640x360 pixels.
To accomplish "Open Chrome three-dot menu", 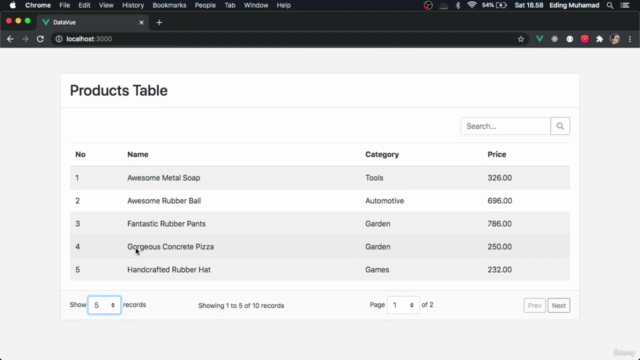I will (x=630, y=39).
